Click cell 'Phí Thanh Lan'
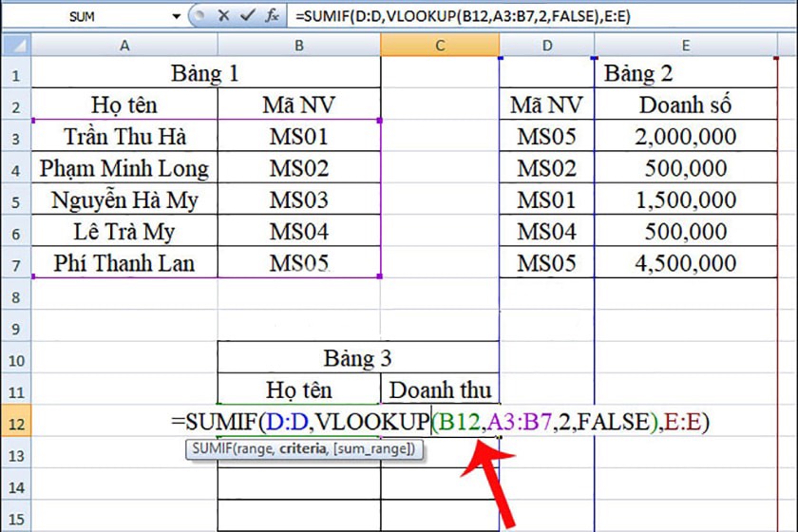 point(124,263)
